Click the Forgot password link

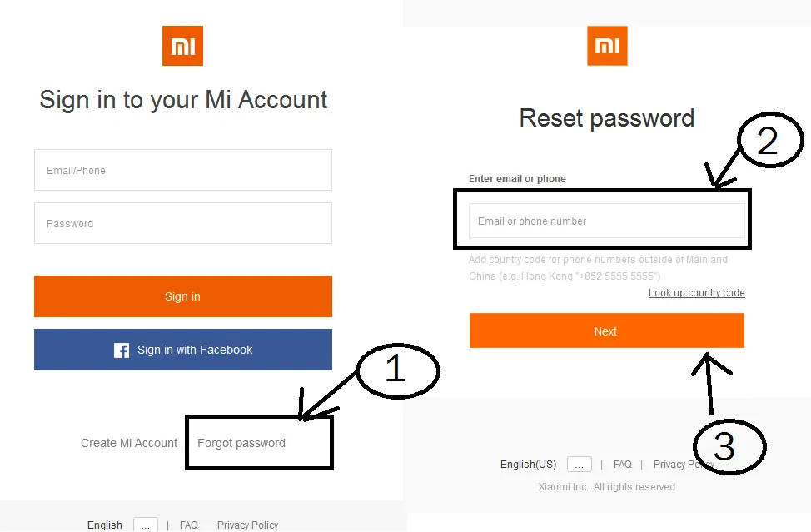coord(241,443)
